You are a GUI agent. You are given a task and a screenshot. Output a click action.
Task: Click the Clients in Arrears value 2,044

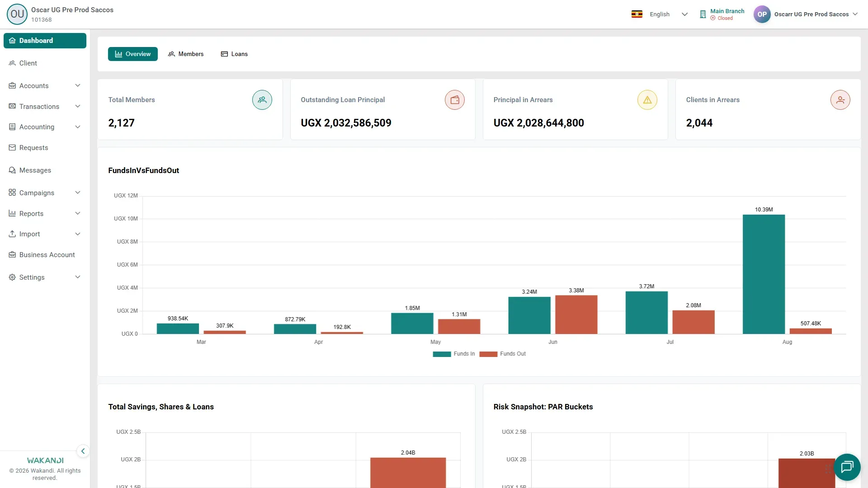coord(699,123)
